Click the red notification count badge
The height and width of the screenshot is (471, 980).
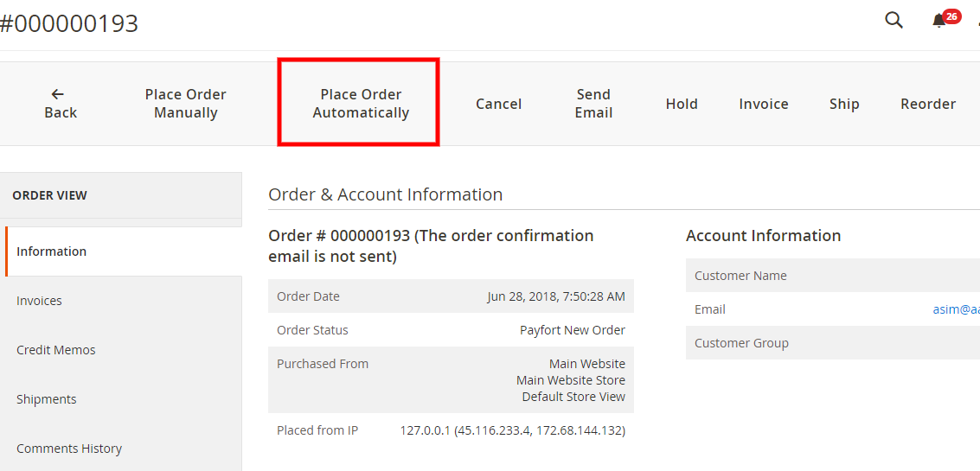tap(951, 16)
